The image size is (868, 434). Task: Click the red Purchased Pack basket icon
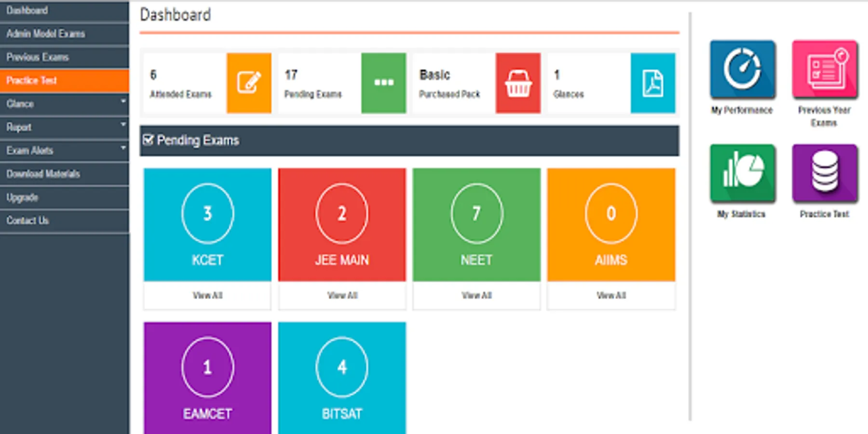518,83
